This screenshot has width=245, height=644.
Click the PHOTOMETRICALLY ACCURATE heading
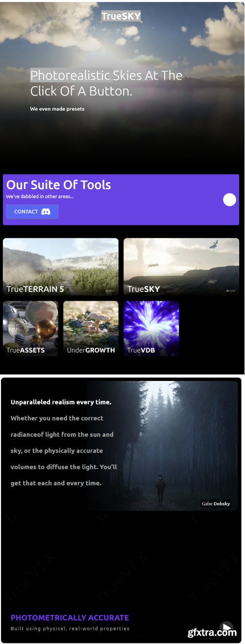pyautogui.click(x=70, y=618)
